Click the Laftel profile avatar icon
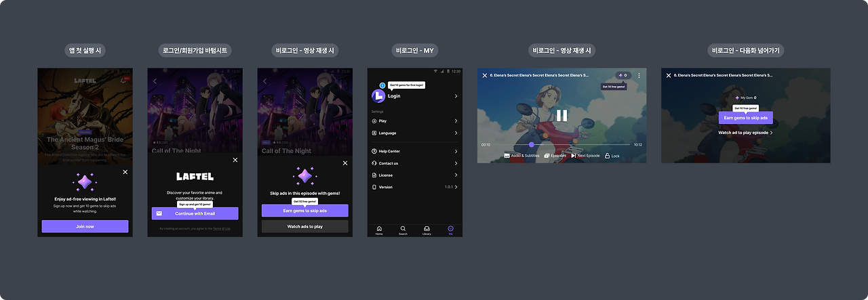This screenshot has width=868, height=300. point(378,96)
